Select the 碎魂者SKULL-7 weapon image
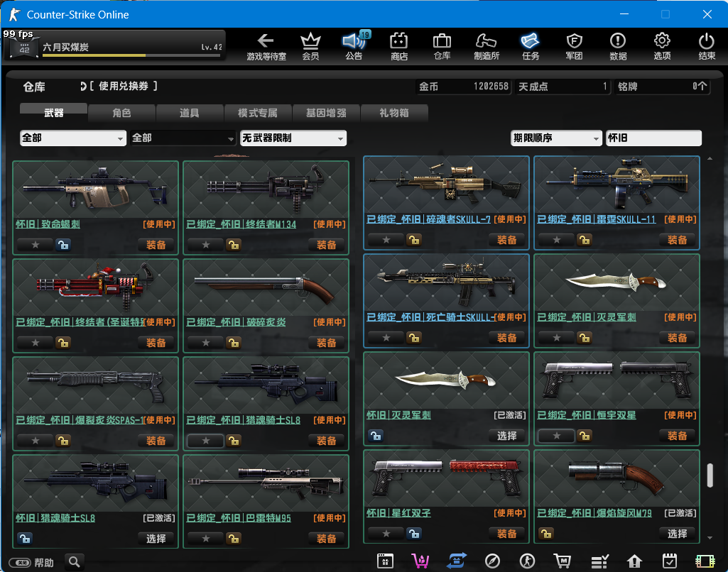The width and height of the screenshot is (728, 572). click(446, 185)
